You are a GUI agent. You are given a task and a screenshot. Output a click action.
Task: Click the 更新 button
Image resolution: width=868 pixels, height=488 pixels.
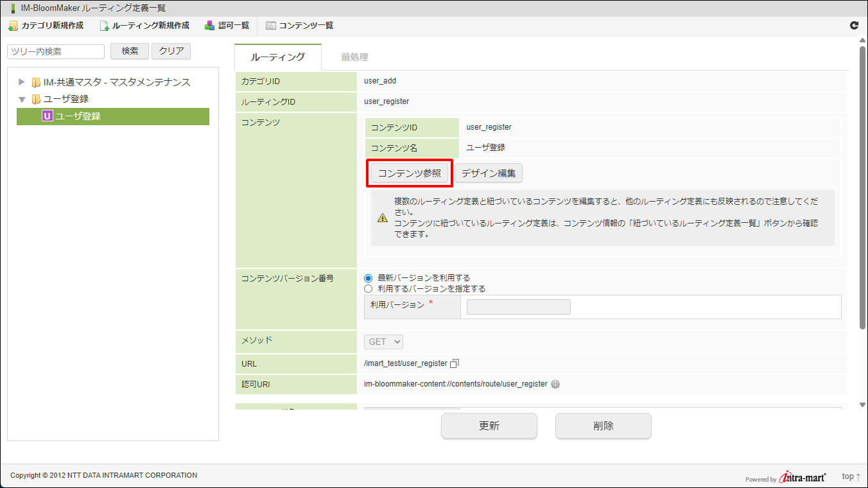489,426
